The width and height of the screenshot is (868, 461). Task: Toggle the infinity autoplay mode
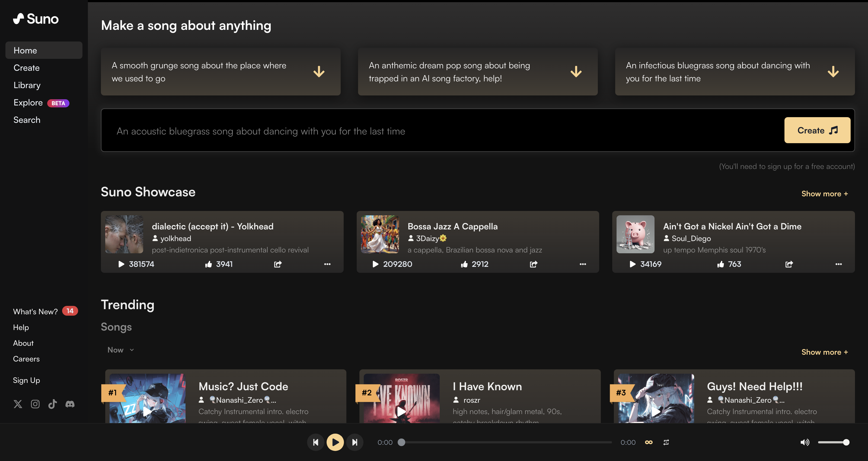click(649, 442)
